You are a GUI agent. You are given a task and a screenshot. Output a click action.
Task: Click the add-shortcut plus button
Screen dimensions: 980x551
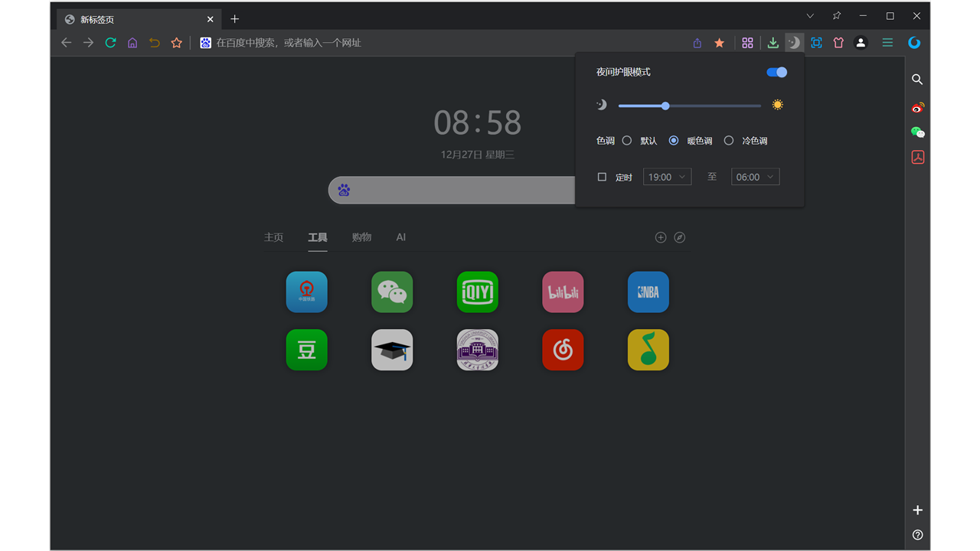[x=660, y=237]
